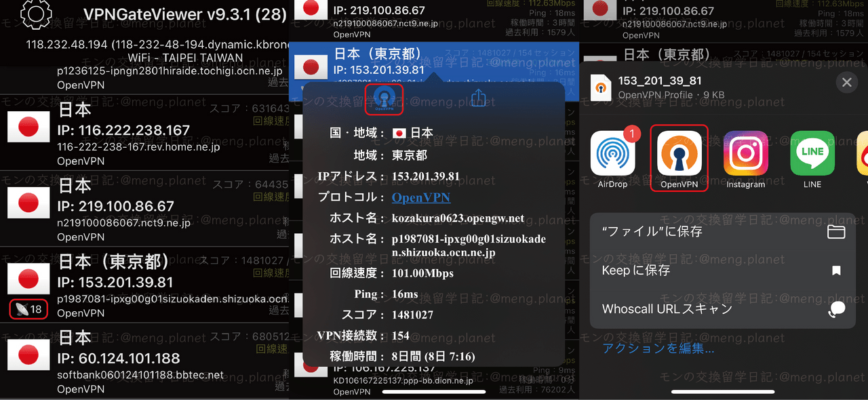The image size is (868, 400).
Task: Tap the Japan flag beside IP 60.124.101.188
Action: point(28,355)
